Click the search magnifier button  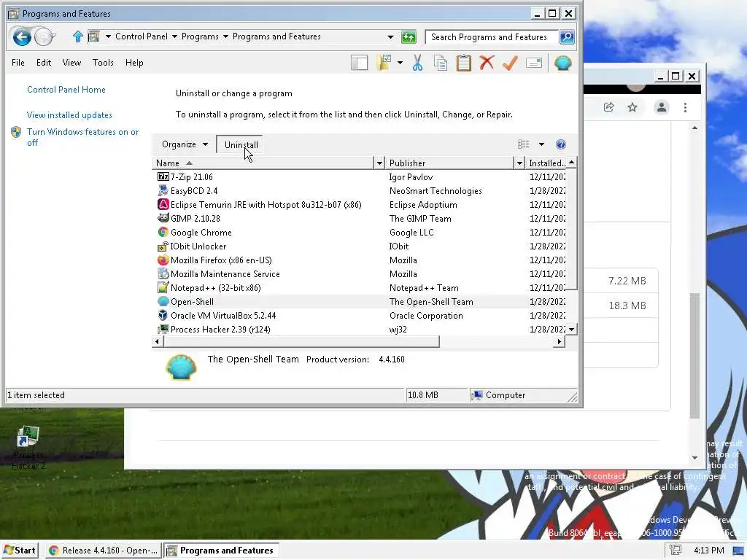[x=567, y=36]
